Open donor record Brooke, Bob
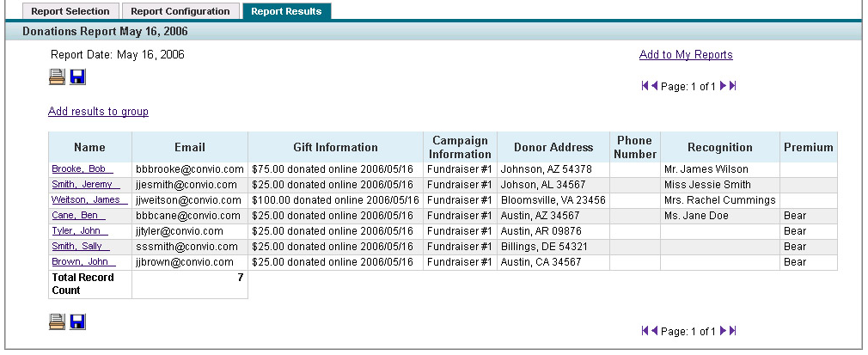Image resolution: width=868 pixels, height=355 pixels. (x=83, y=169)
